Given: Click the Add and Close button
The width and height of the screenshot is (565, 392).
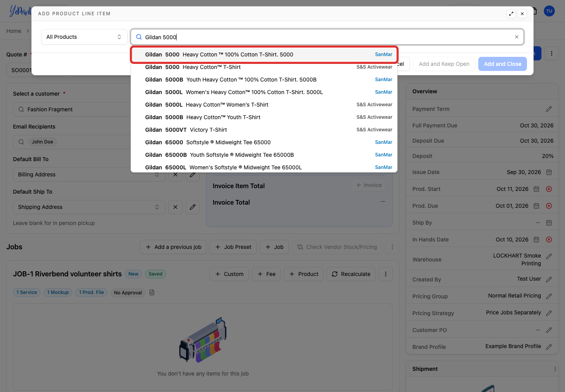Looking at the screenshot, I should (x=503, y=64).
